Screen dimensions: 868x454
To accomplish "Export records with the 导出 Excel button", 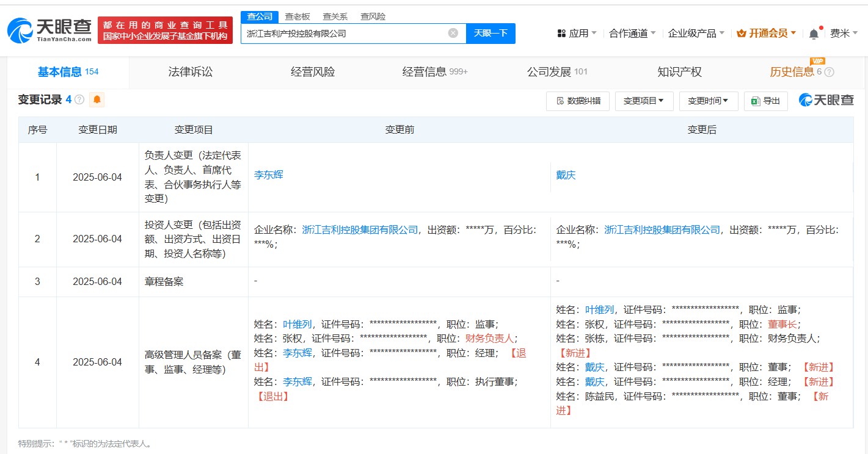I will pyautogui.click(x=766, y=101).
